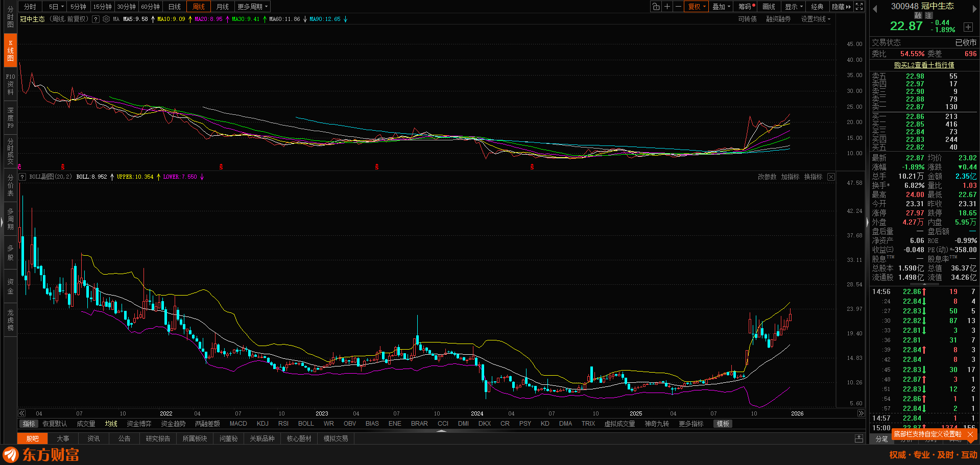Image resolution: width=980 pixels, height=465 pixels.
Task: Toggle fullscreen chart icon
Action: coord(859,7)
